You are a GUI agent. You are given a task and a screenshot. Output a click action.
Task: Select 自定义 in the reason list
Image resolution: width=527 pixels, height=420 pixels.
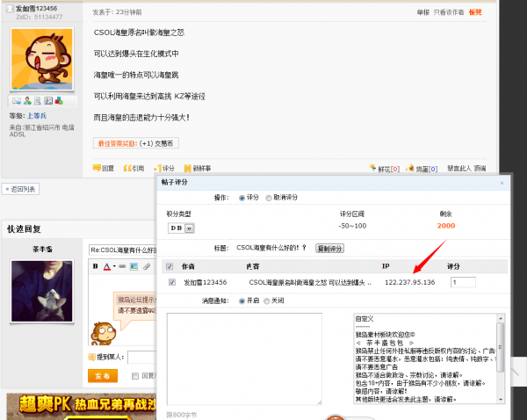pos(365,319)
